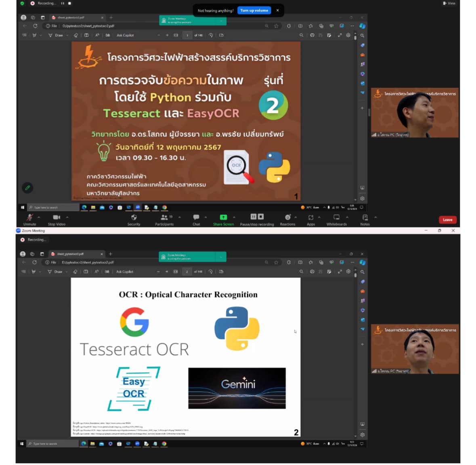Click the green encryption shield beside Recording
The height and width of the screenshot is (465, 476).
point(22,3)
